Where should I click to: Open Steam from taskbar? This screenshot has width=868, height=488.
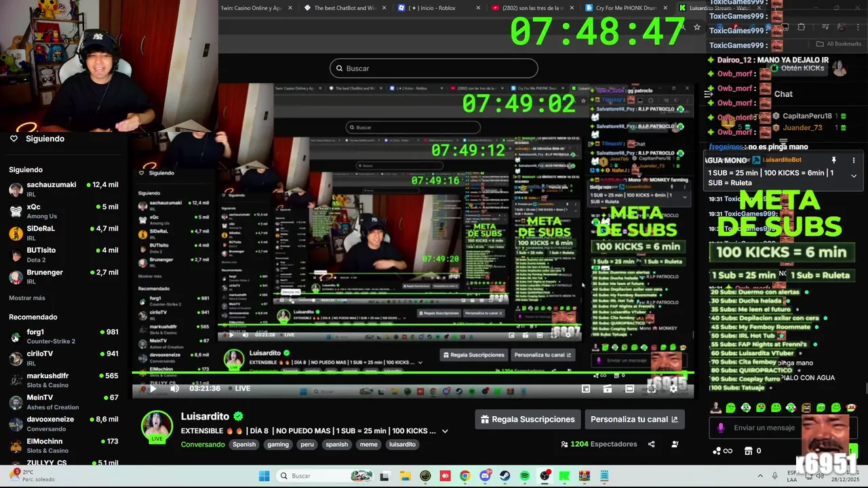(505, 476)
